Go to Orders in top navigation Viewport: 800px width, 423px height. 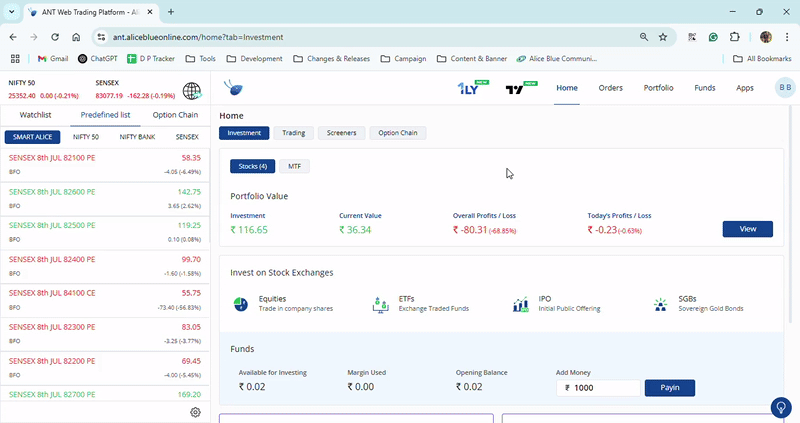click(611, 88)
